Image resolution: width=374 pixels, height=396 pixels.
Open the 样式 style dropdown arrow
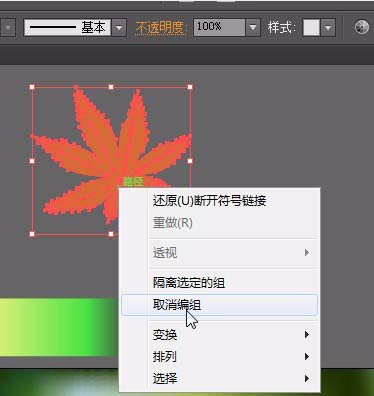[328, 27]
